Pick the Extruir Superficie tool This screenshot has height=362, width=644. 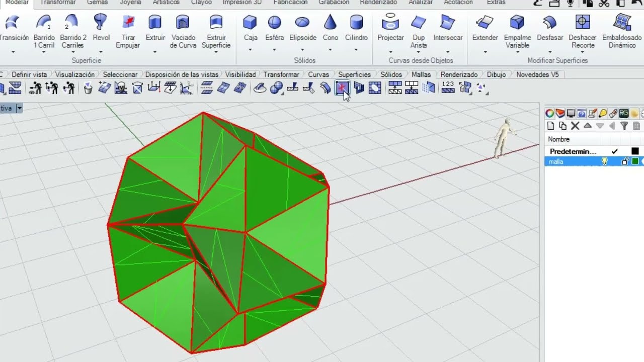tap(216, 31)
